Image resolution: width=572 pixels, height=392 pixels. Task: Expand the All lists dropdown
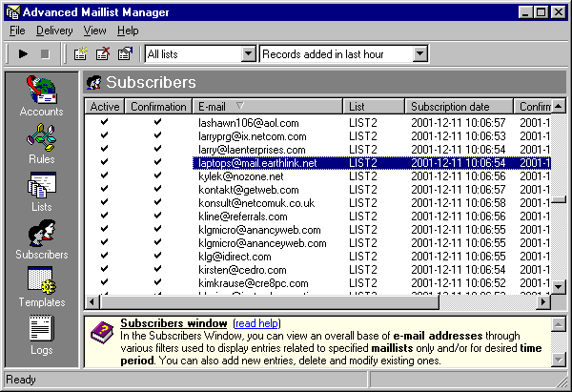pyautogui.click(x=248, y=54)
